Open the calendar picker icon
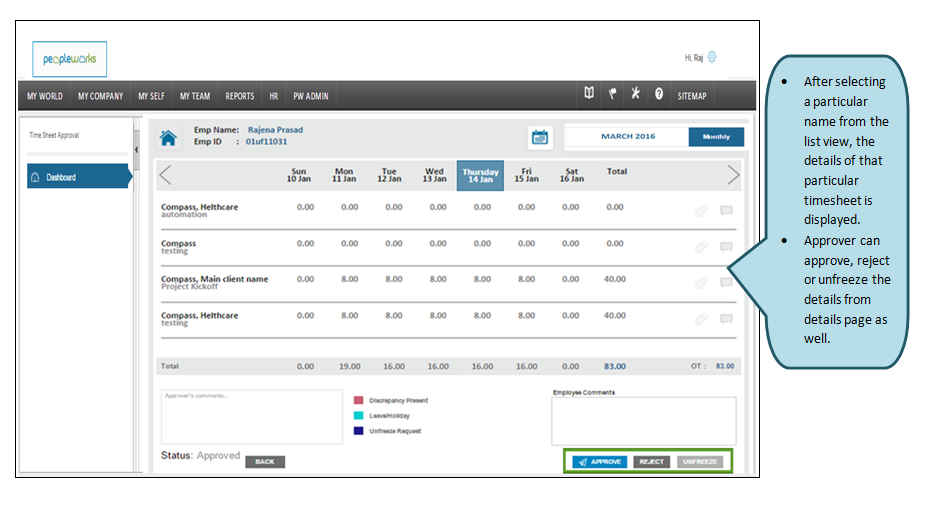The image size is (925, 510). (540, 137)
